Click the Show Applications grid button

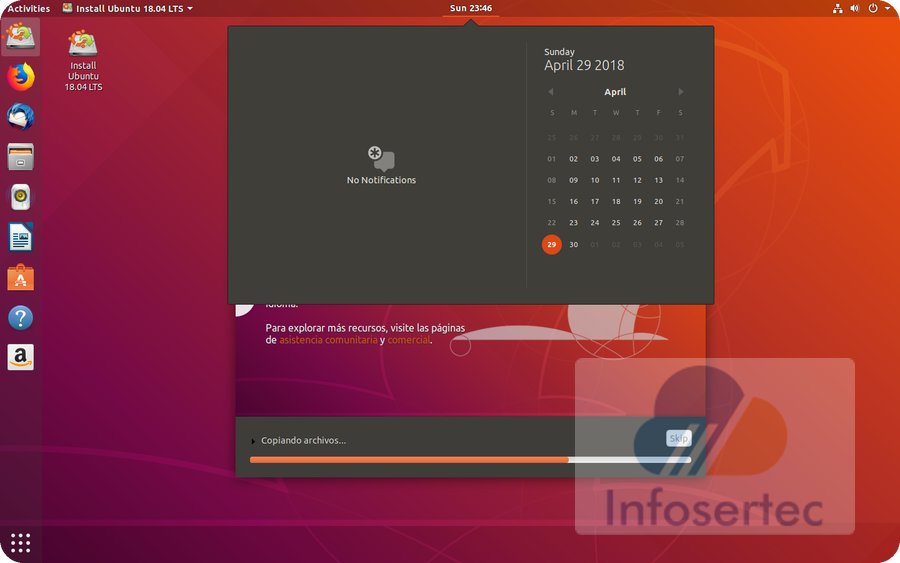21,543
